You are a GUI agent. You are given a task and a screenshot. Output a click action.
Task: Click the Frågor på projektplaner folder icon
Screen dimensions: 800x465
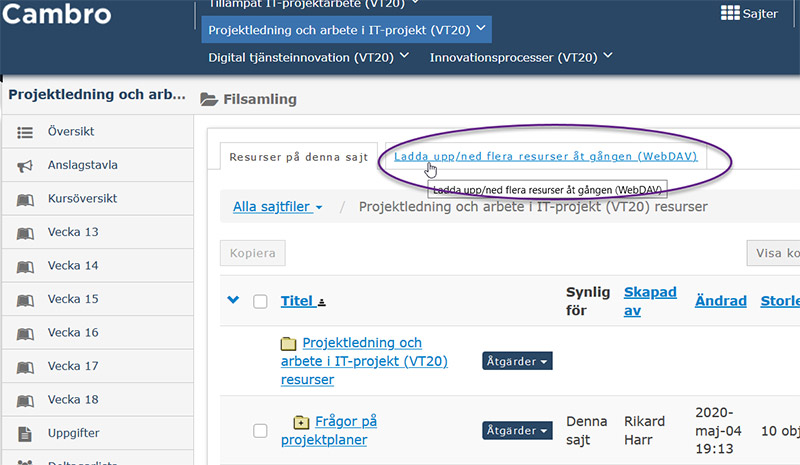pos(301,422)
